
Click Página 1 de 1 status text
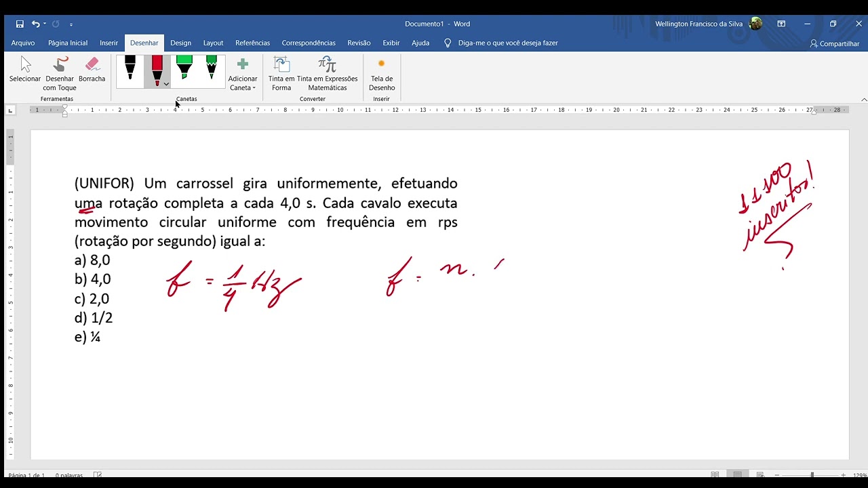coord(26,475)
